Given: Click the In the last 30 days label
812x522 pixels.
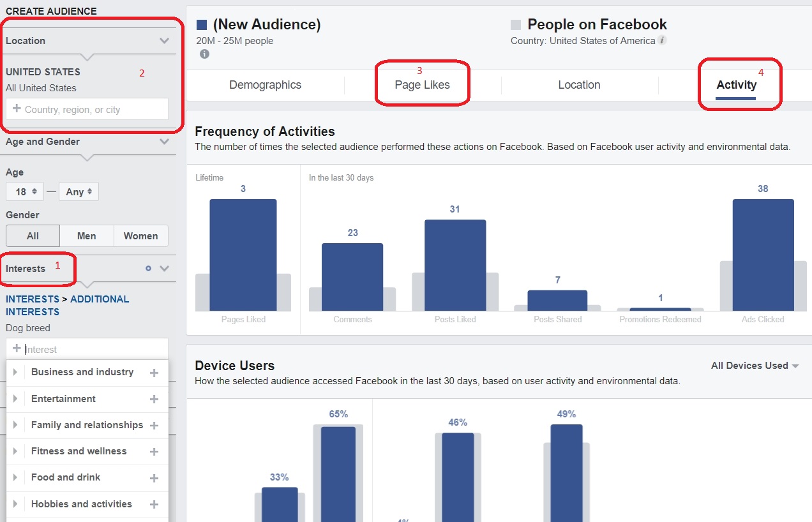Looking at the screenshot, I should point(341,178).
